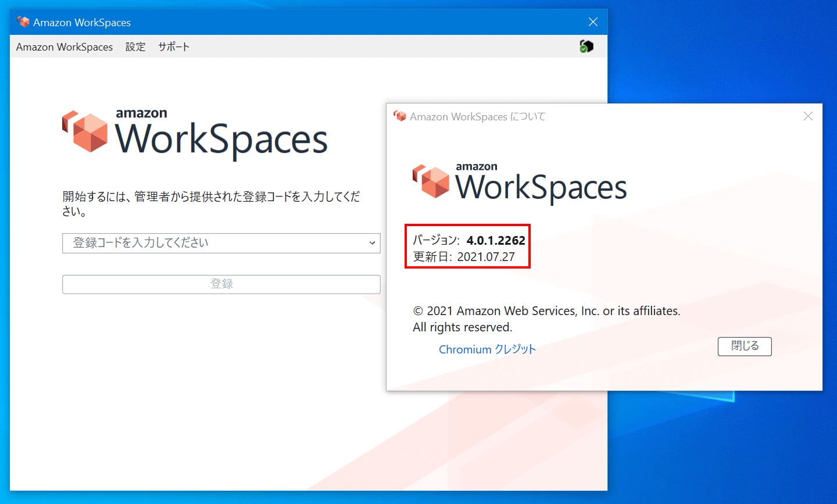This screenshot has height=504, width=837.
Task: Click the registration code input field
Action: pyautogui.click(x=203, y=243)
